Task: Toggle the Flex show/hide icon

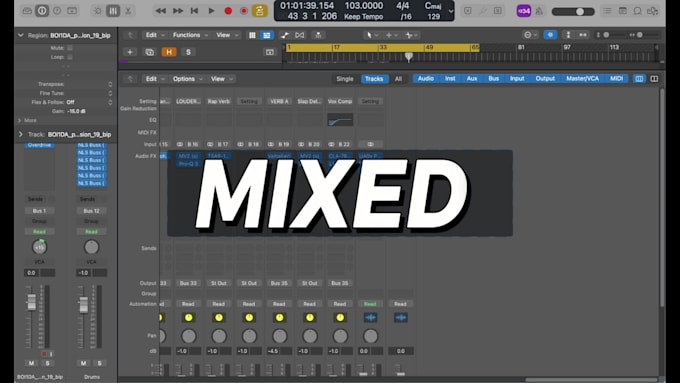Action: point(300,35)
